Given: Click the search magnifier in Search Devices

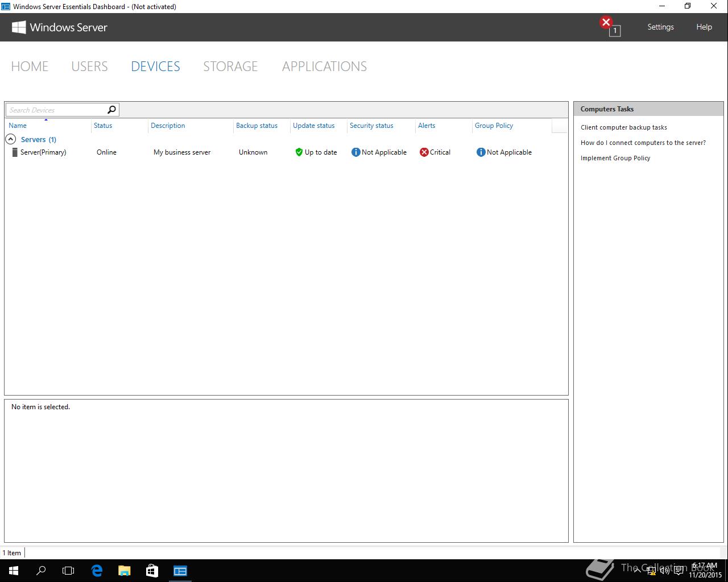Looking at the screenshot, I should [111, 110].
